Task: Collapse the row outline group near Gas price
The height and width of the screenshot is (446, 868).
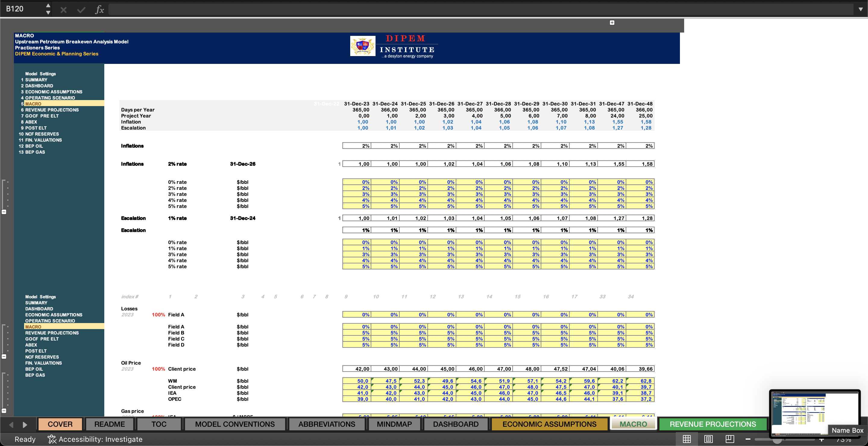Action: point(4,411)
